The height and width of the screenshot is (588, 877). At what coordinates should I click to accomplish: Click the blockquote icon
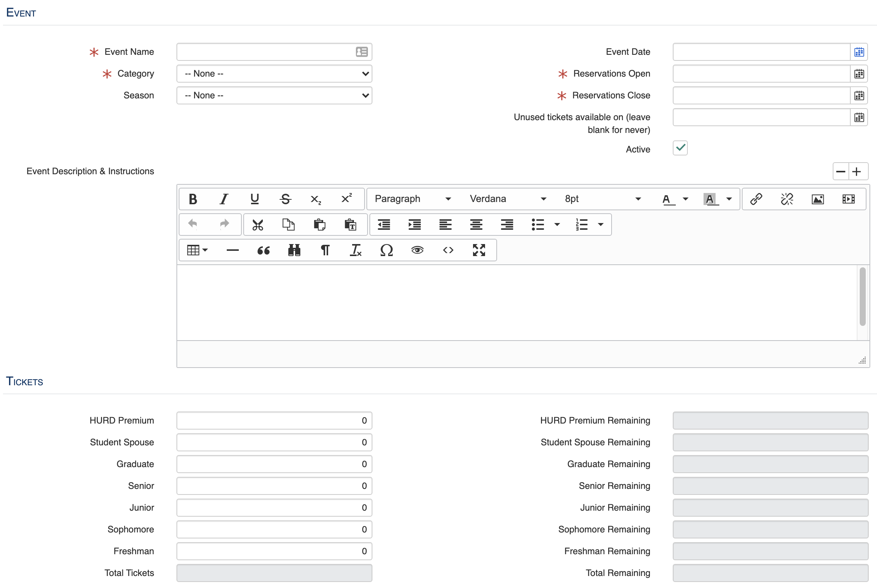(263, 250)
